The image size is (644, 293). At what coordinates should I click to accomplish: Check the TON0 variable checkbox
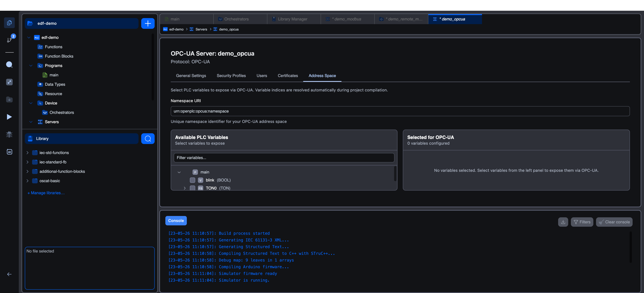pos(193,188)
